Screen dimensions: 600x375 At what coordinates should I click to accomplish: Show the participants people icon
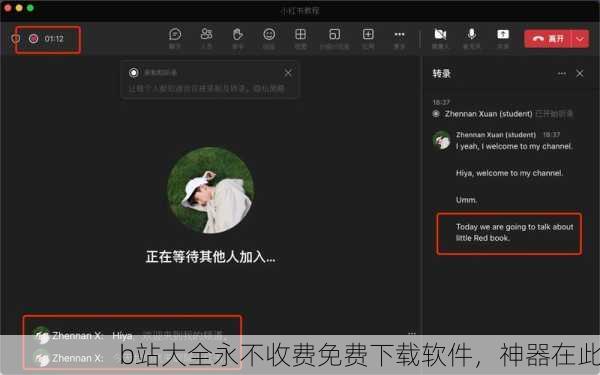click(206, 34)
